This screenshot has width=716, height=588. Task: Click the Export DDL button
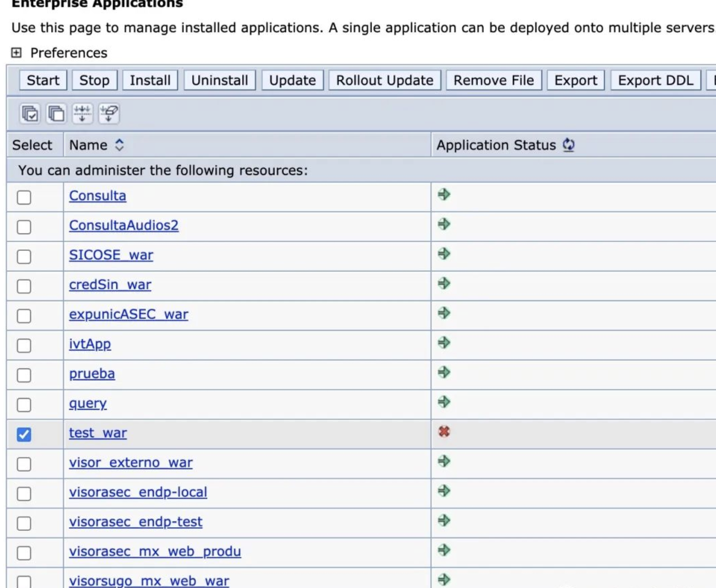coord(654,80)
